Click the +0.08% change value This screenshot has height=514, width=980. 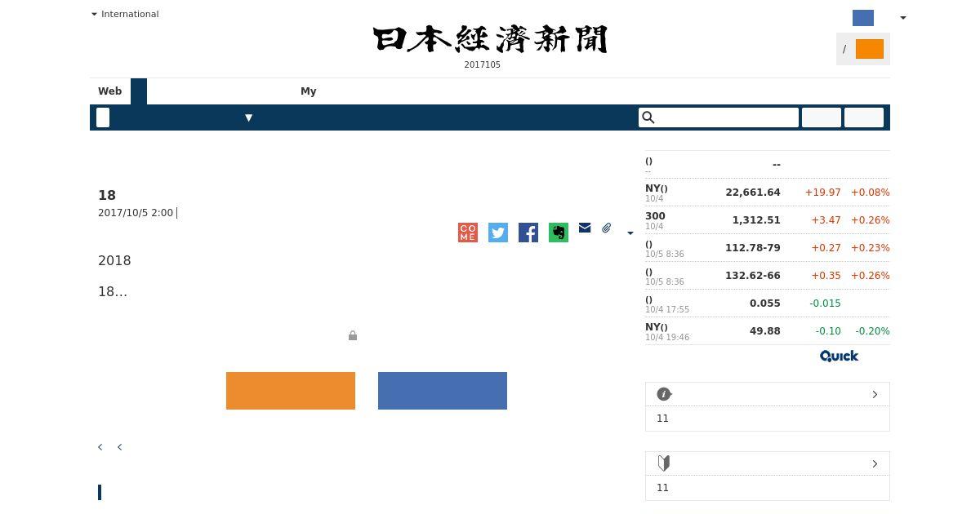click(x=871, y=193)
